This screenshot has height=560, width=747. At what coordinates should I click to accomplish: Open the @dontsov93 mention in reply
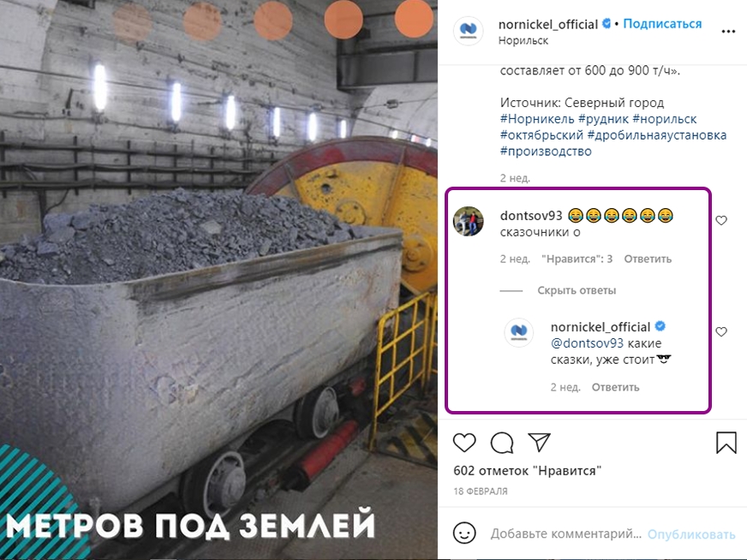pos(587,343)
